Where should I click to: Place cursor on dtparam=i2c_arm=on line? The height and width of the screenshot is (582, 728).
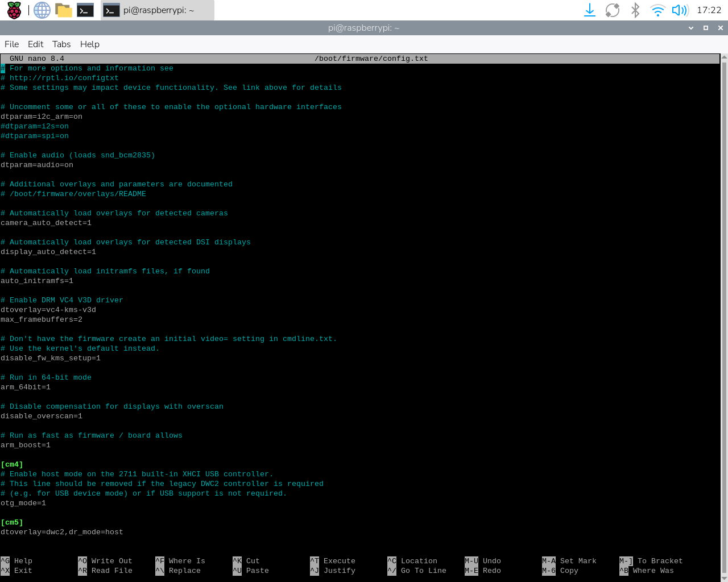pyautogui.click(x=42, y=117)
